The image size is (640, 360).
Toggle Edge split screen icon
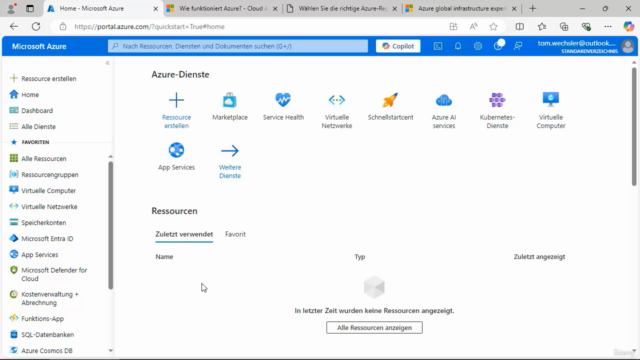point(520,27)
